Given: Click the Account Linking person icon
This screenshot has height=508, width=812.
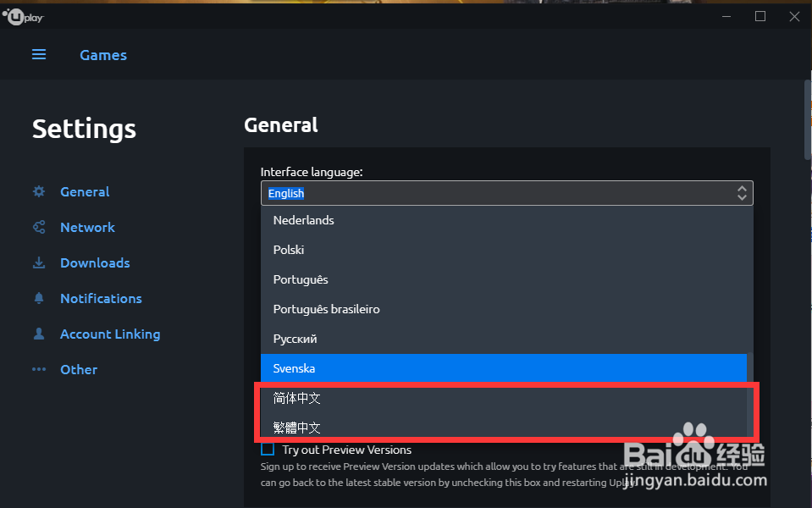Looking at the screenshot, I should point(39,334).
